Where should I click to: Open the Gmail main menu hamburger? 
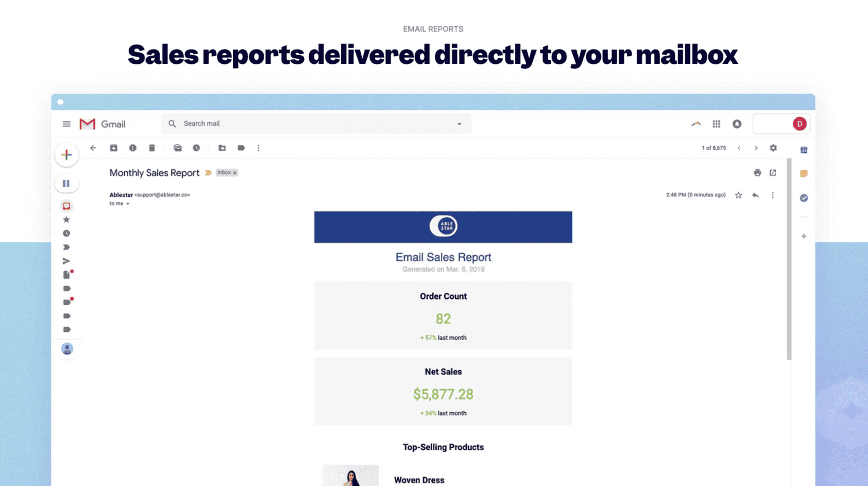(x=66, y=124)
